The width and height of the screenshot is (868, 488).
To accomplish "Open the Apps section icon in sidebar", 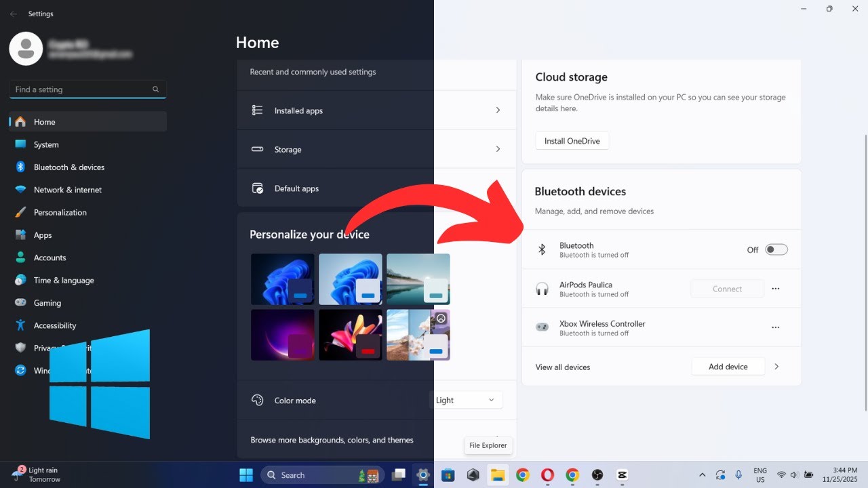I will [x=20, y=235].
